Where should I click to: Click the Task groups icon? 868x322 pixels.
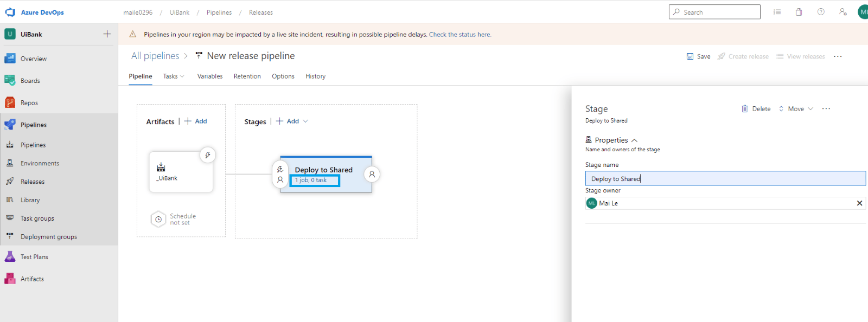[x=10, y=218]
